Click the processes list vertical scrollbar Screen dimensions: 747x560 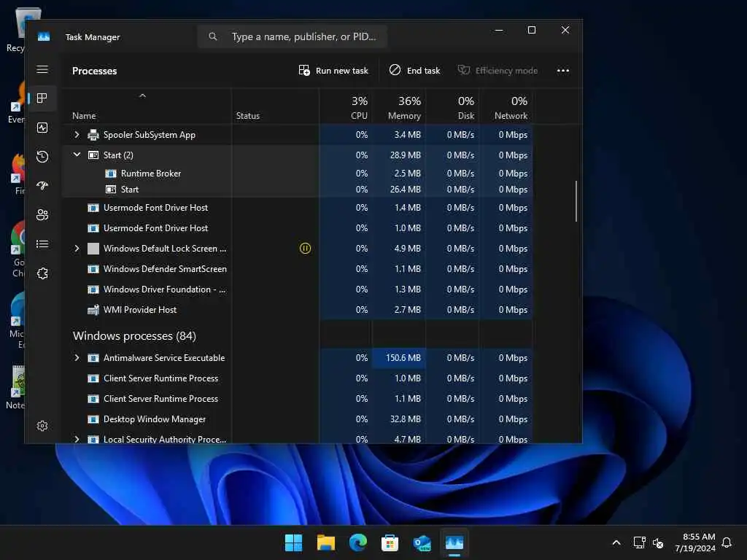click(x=576, y=201)
